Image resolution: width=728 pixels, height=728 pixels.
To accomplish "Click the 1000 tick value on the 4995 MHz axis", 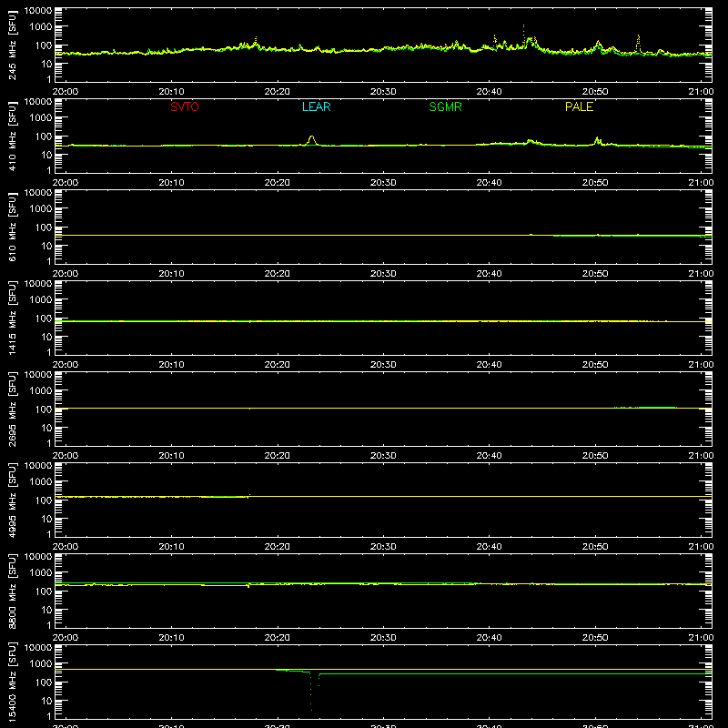I will [x=41, y=482].
